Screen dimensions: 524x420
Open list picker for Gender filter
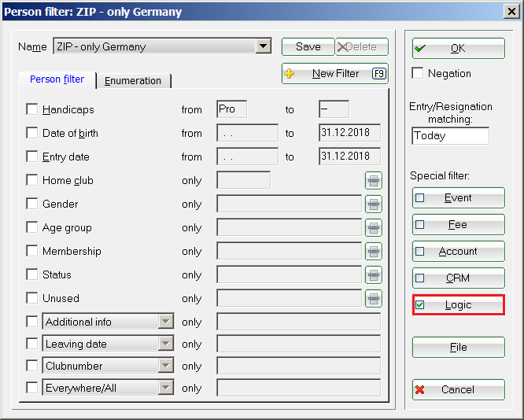click(373, 204)
